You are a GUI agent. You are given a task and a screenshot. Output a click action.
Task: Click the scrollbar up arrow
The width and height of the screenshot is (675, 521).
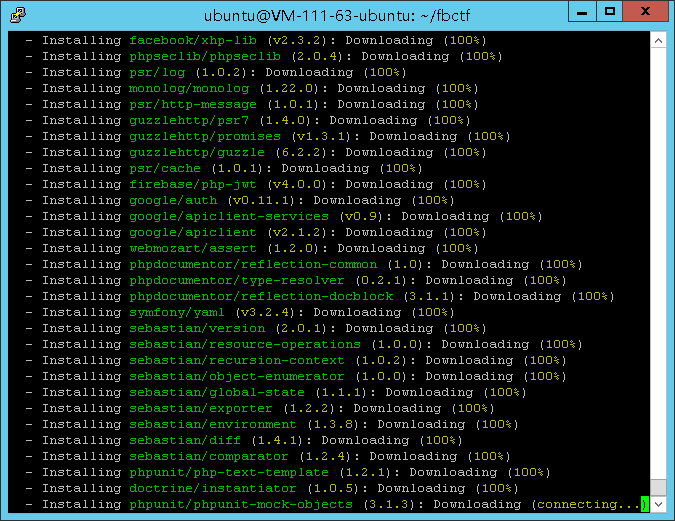[x=658, y=40]
